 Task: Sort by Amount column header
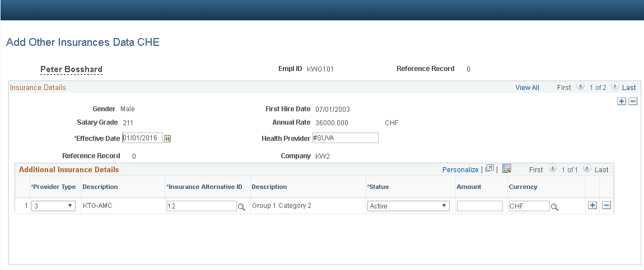coord(469,187)
